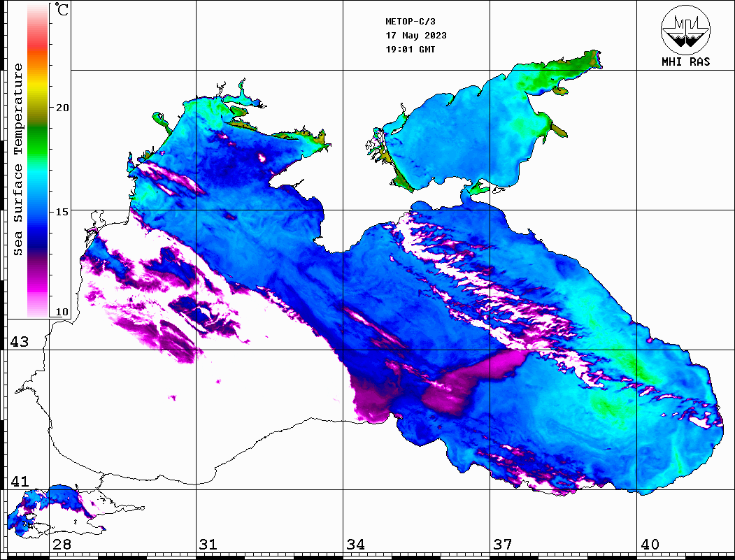This screenshot has width=735, height=560.
Task: Click the MHI RAS logo emblem
Action: tap(685, 29)
